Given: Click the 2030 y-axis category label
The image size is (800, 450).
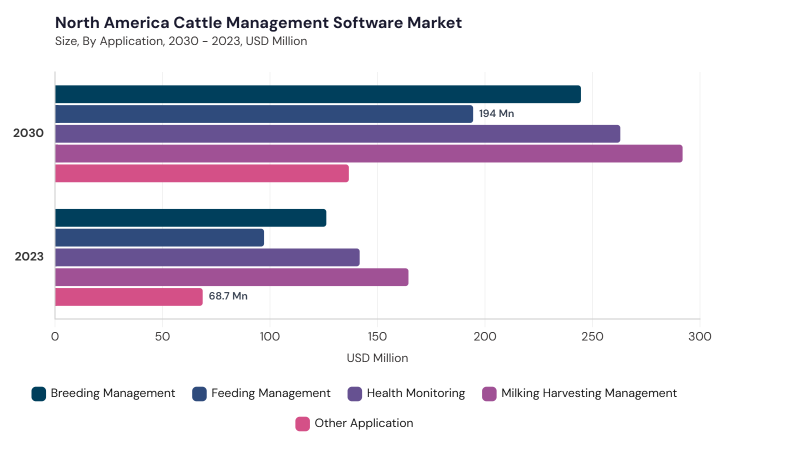Looking at the screenshot, I should point(29,133).
